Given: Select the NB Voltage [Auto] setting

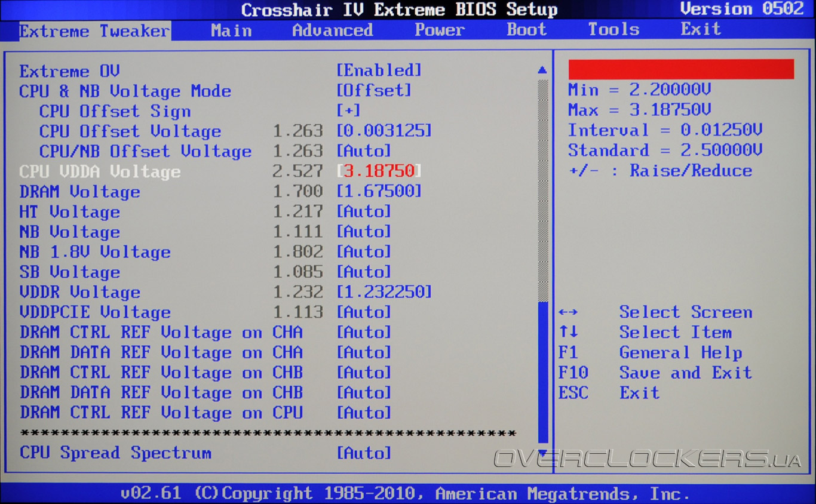Looking at the screenshot, I should tap(364, 232).
